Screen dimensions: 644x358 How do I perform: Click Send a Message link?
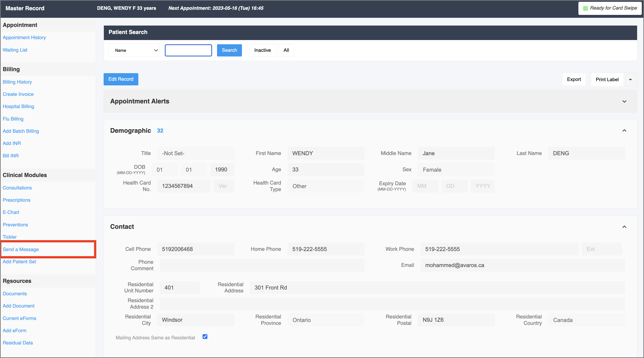[x=21, y=249]
